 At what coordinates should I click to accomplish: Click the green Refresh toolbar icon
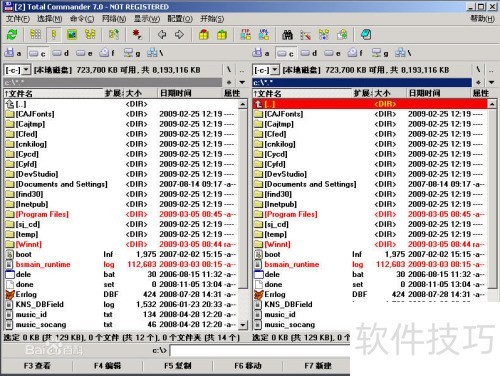pos(12,35)
